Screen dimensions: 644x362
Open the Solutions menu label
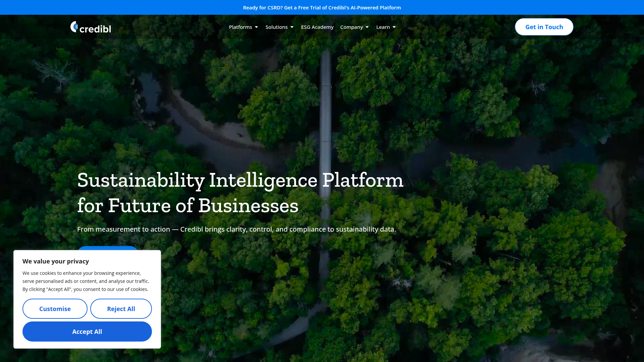pos(276,27)
